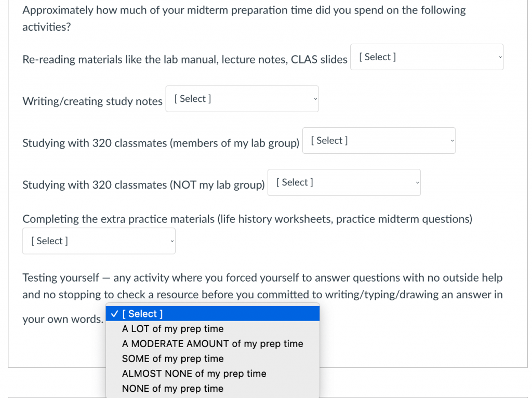Open dropdown for studying with NOT my lab group
Viewport: 532px width, 398px height.
pos(344,182)
